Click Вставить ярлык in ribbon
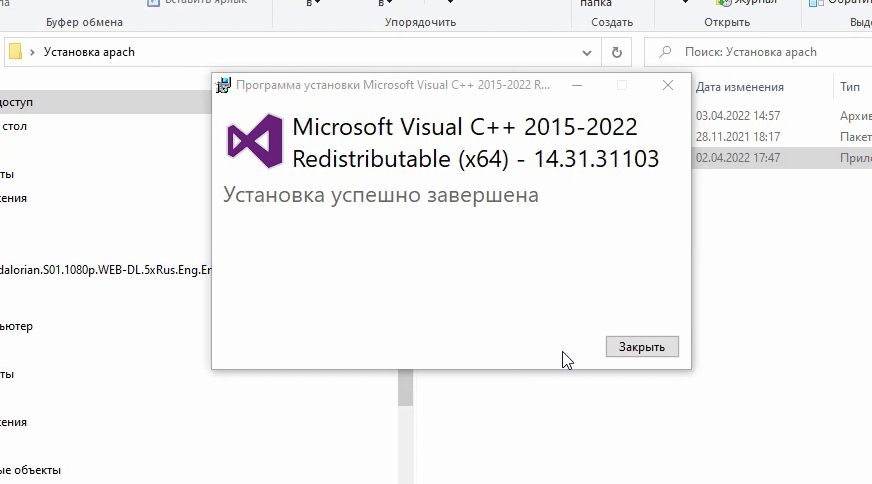Image resolution: width=872 pixels, height=484 pixels. point(197,3)
